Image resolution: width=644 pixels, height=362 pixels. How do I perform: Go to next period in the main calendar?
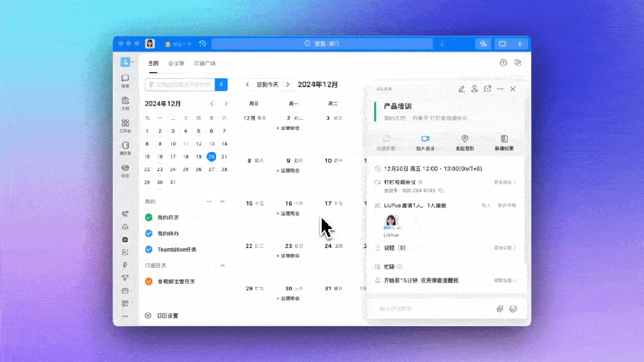[x=288, y=85]
